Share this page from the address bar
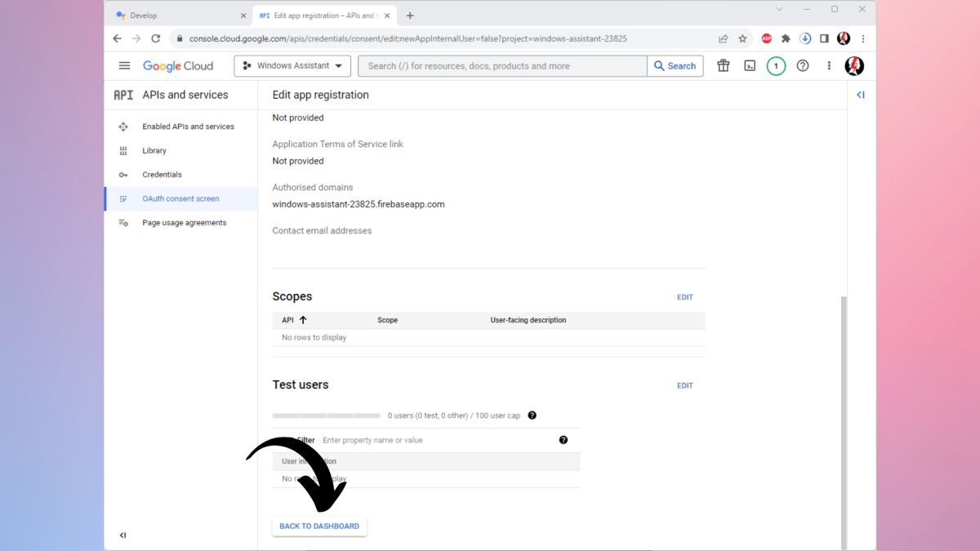This screenshot has height=551, width=980. pyautogui.click(x=724, y=38)
